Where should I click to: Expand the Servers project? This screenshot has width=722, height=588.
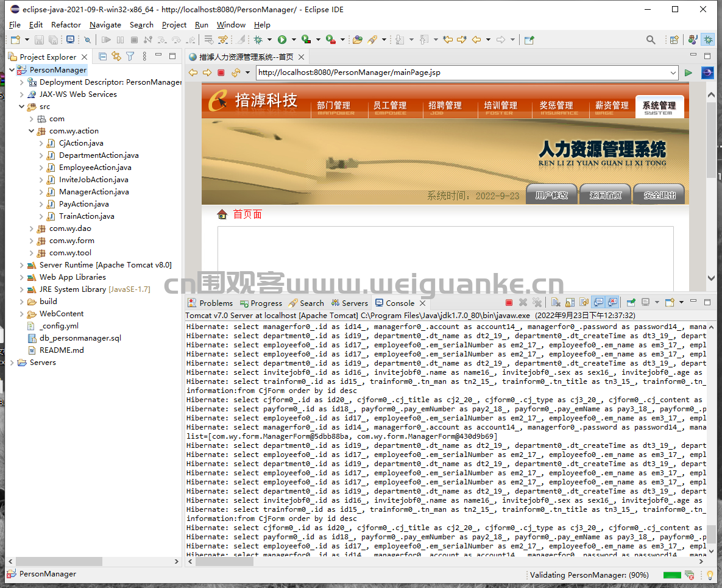pyautogui.click(x=12, y=363)
